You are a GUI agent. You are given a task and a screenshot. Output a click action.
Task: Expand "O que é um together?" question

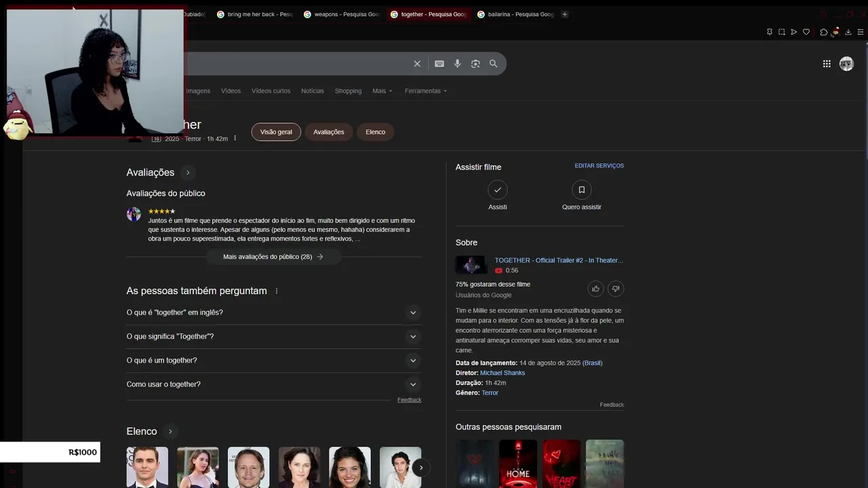[x=274, y=361]
